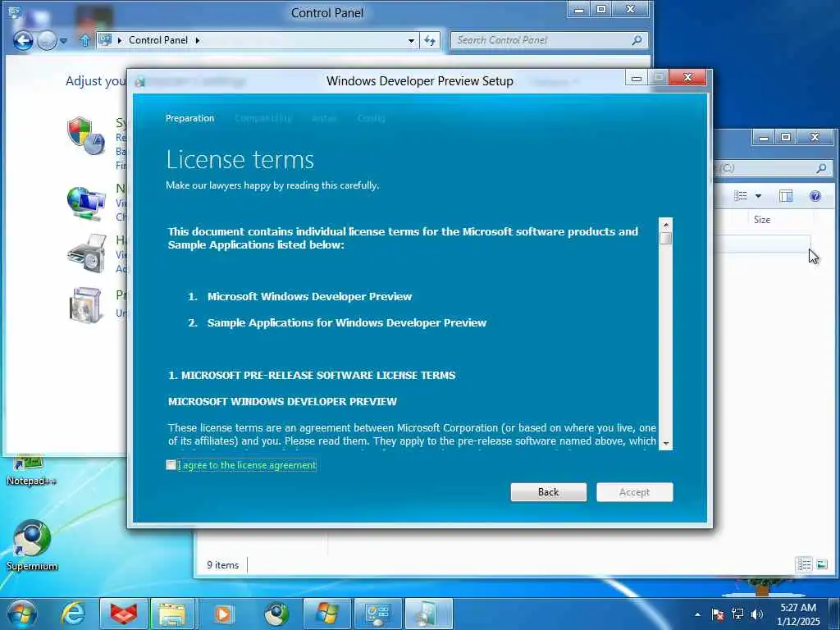The width and height of the screenshot is (840, 630).
Task: Switch to Control Panel taskbar button
Action: point(377,614)
